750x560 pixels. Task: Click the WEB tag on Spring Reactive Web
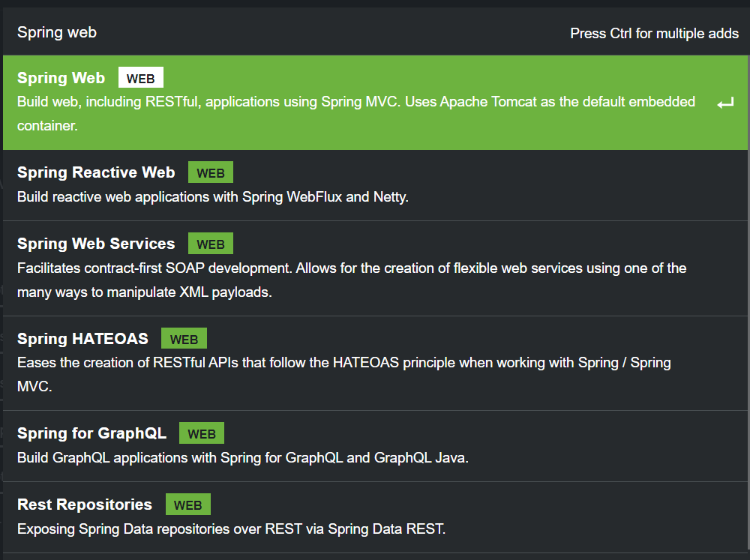point(211,172)
